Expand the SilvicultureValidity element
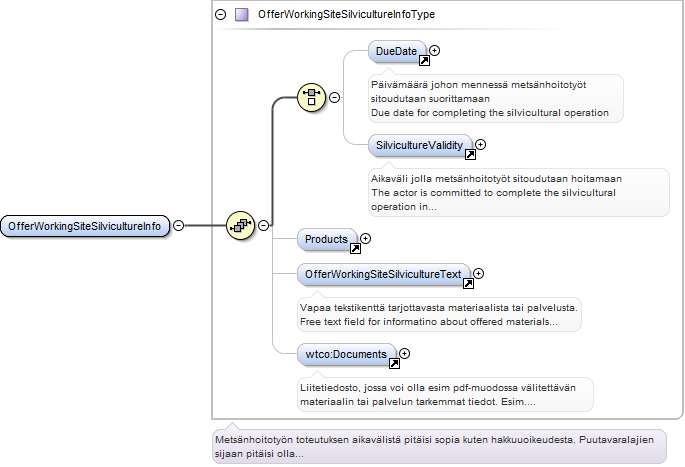 480,144
